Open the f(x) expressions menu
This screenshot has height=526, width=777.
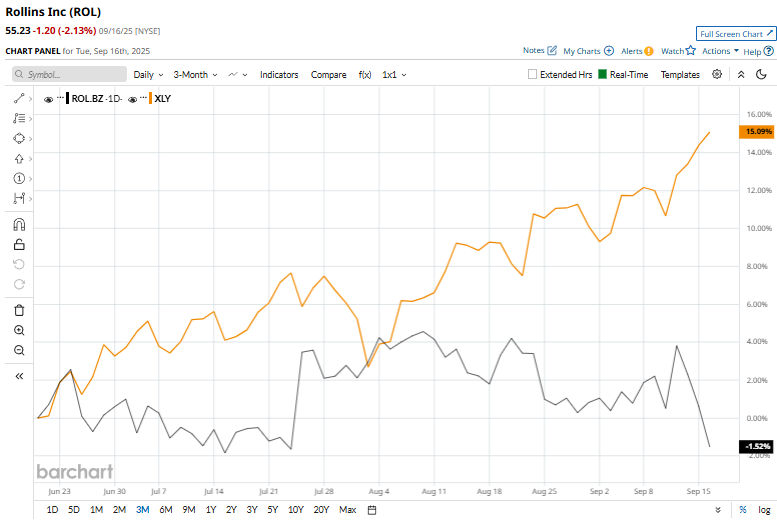[x=365, y=75]
